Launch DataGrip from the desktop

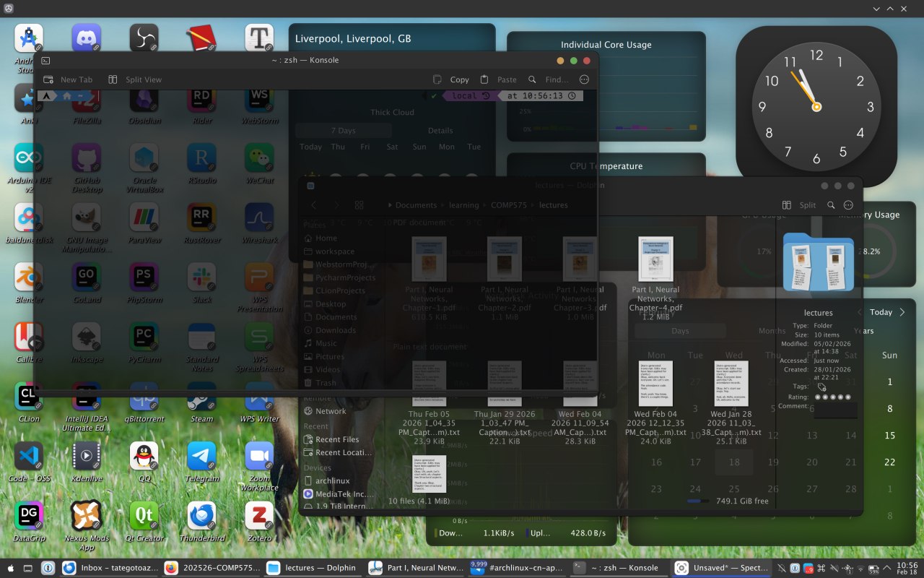coord(29,516)
